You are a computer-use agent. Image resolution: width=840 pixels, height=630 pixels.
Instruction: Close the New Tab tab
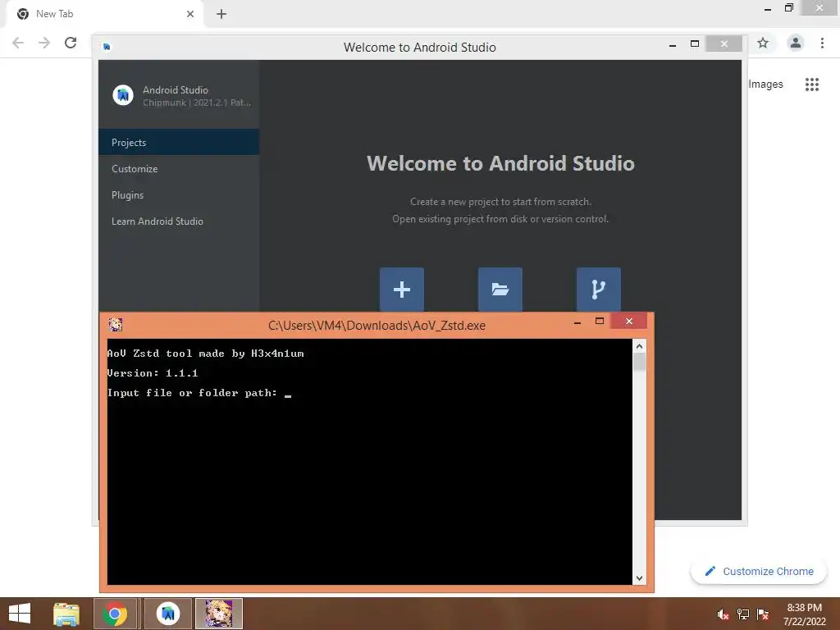(189, 14)
